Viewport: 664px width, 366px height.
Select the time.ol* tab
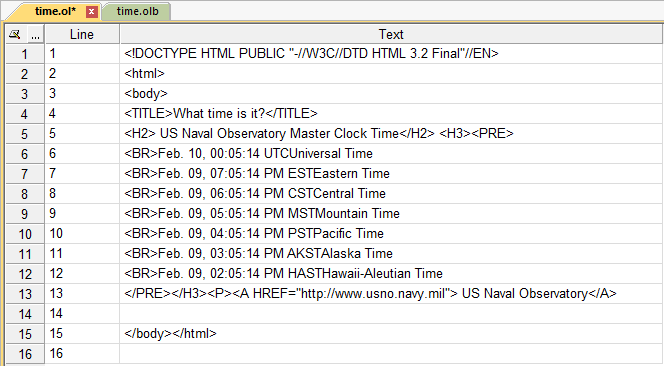[55, 11]
